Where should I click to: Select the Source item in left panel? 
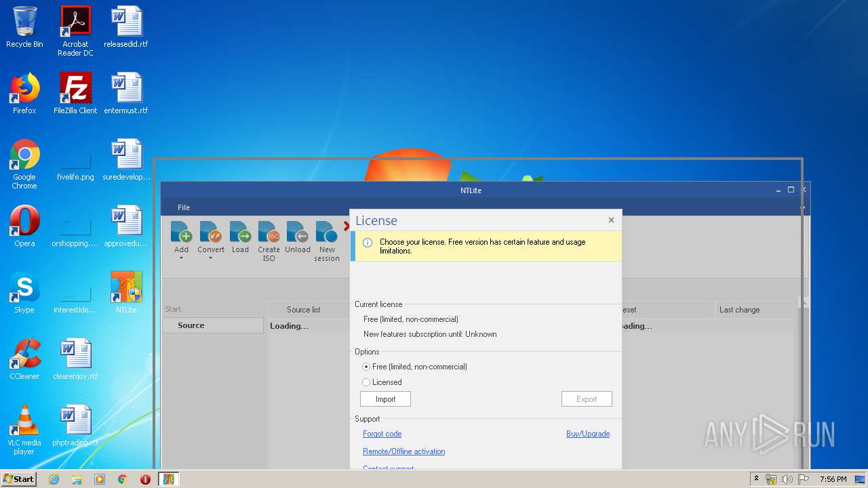tap(212, 325)
